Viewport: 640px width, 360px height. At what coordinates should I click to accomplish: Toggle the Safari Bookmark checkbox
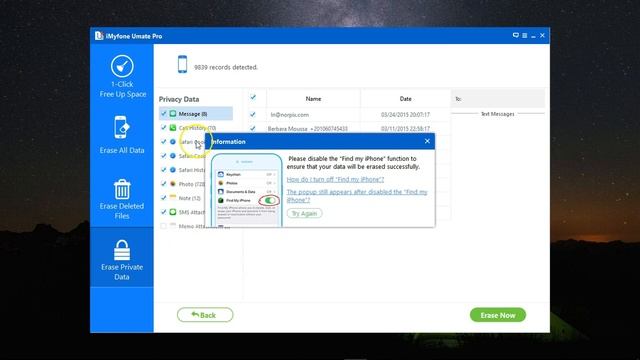pyautogui.click(x=163, y=142)
